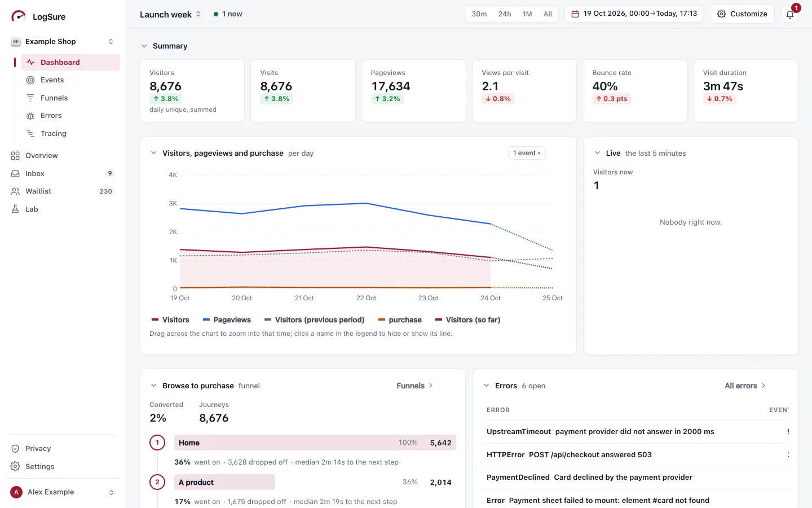The height and width of the screenshot is (508, 812).
Task: Open the UpstreamTimeout error row
Action: (637, 432)
